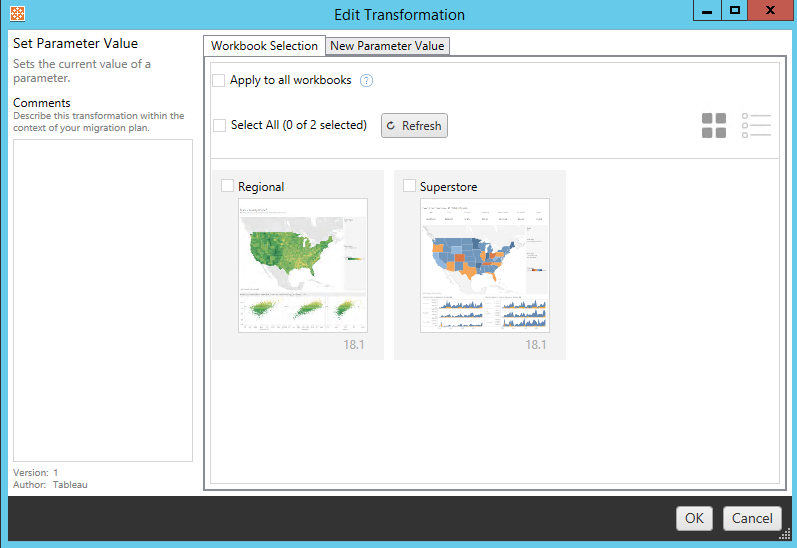This screenshot has height=548, width=797.
Task: Switch to list view layout
Action: 756,126
